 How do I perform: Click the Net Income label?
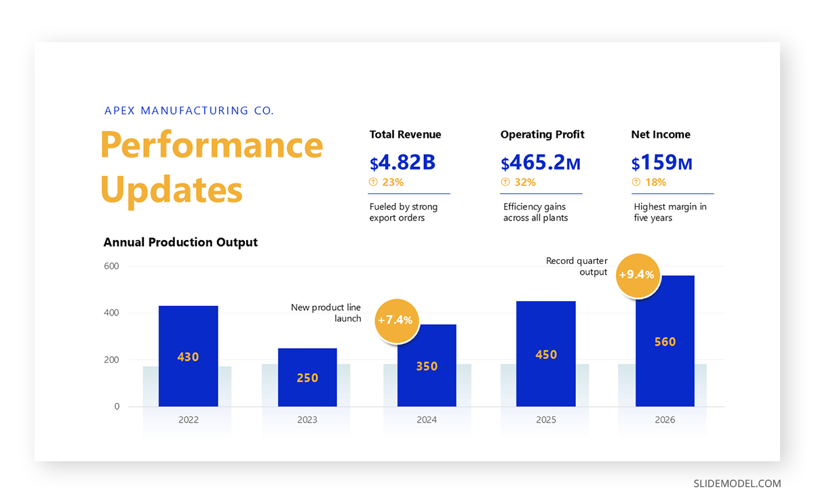coord(661,134)
